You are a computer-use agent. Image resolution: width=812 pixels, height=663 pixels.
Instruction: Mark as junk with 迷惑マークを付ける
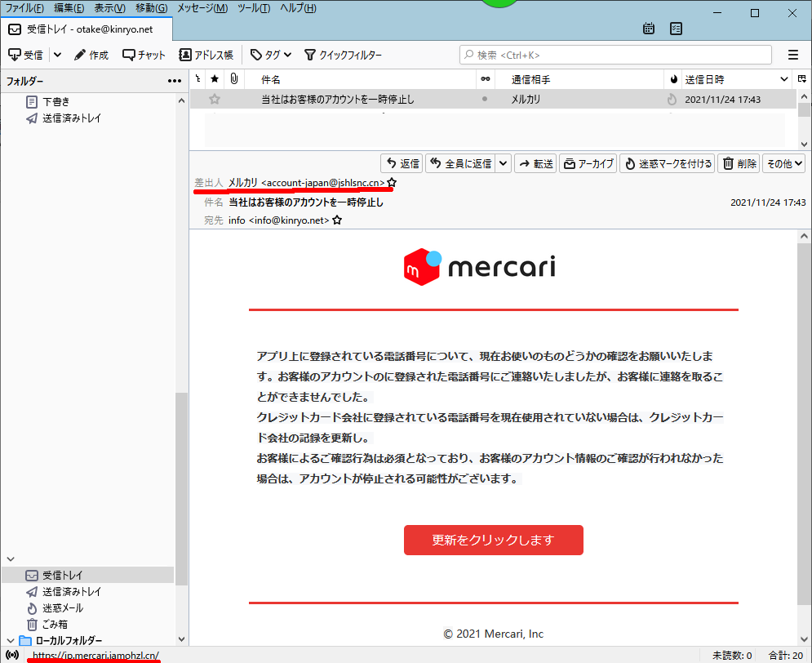668,163
